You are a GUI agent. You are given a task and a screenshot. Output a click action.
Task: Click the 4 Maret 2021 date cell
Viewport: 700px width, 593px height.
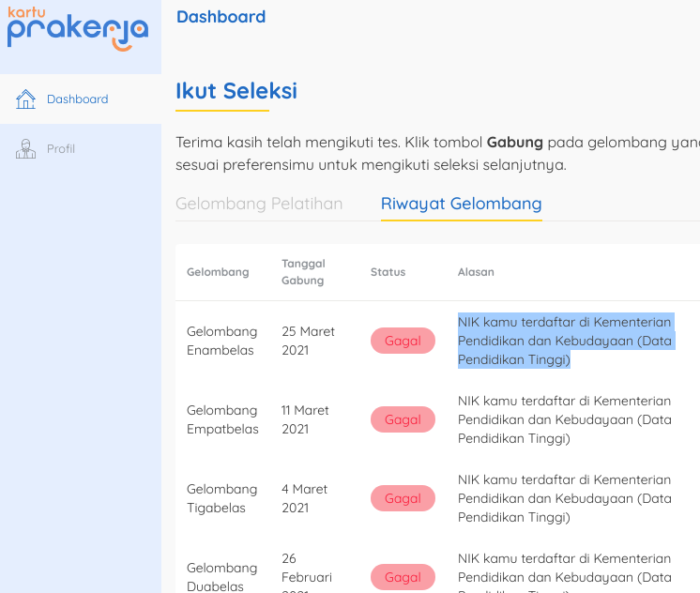(x=304, y=498)
